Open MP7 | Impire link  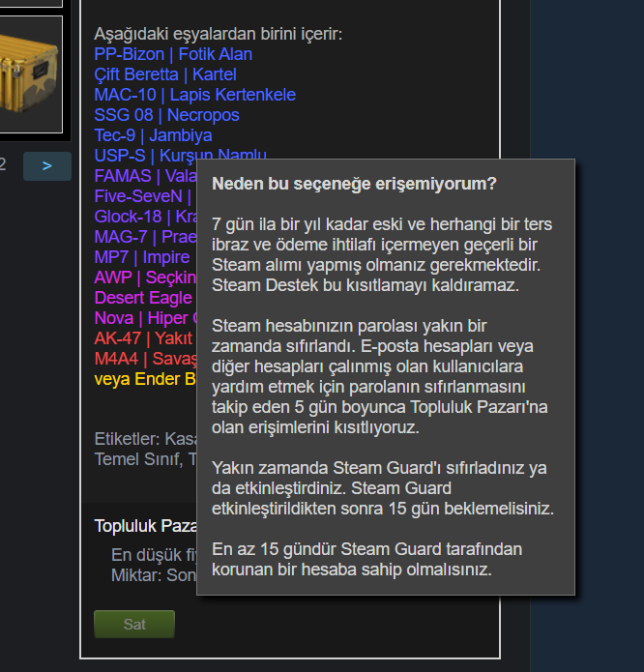(x=142, y=257)
